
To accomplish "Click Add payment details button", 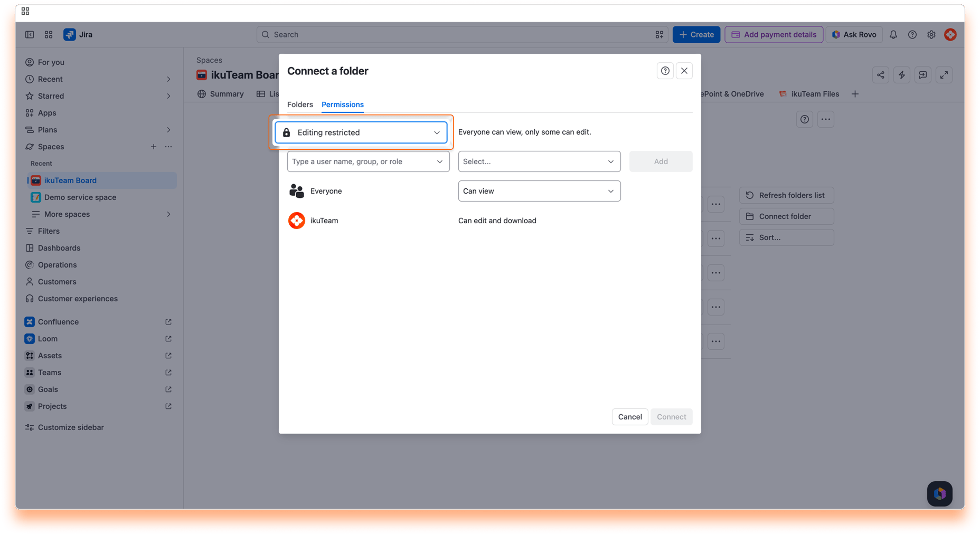I will pos(774,35).
